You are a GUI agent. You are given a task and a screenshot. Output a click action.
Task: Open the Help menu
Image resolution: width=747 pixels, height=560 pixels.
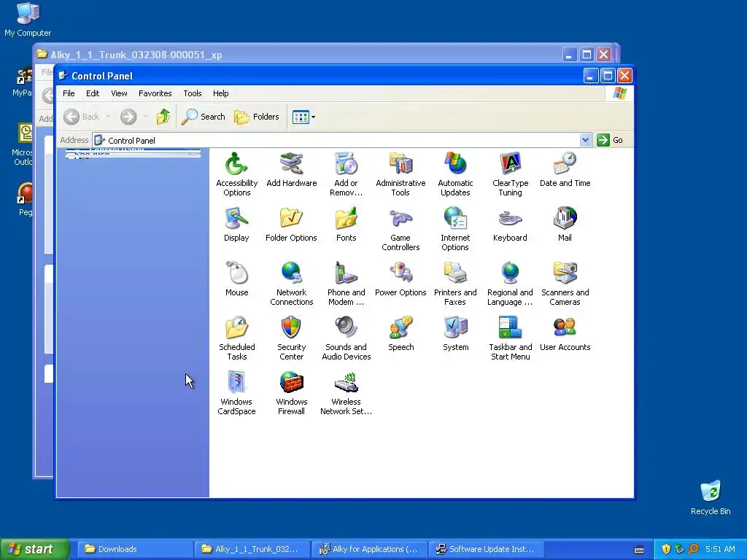tap(220, 93)
